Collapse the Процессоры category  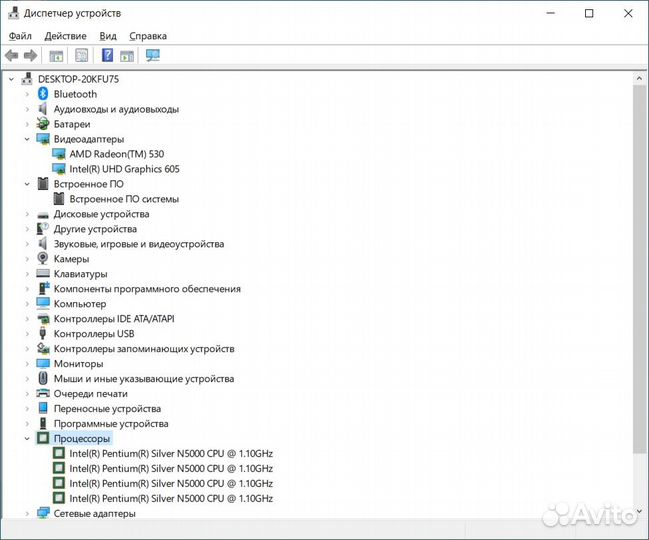27,439
